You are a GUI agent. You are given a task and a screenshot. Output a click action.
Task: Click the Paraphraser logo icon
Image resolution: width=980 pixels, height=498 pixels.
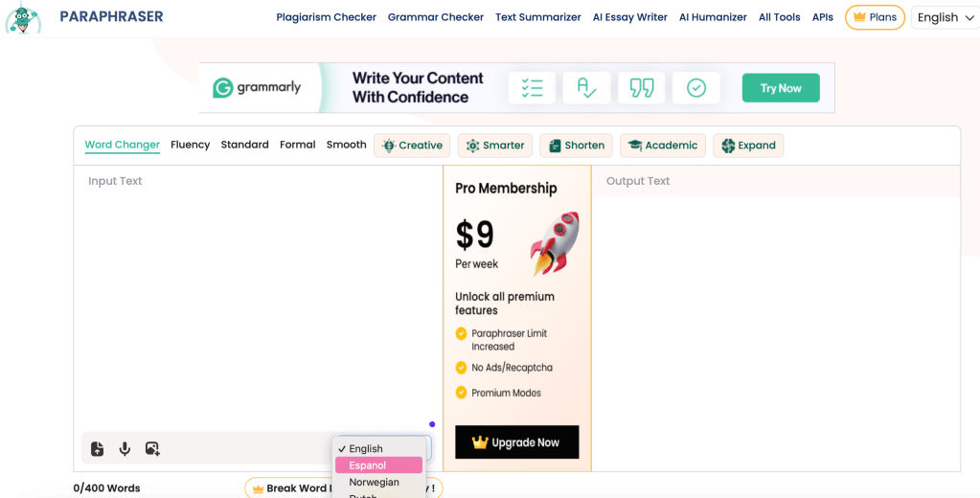pyautogui.click(x=23, y=18)
